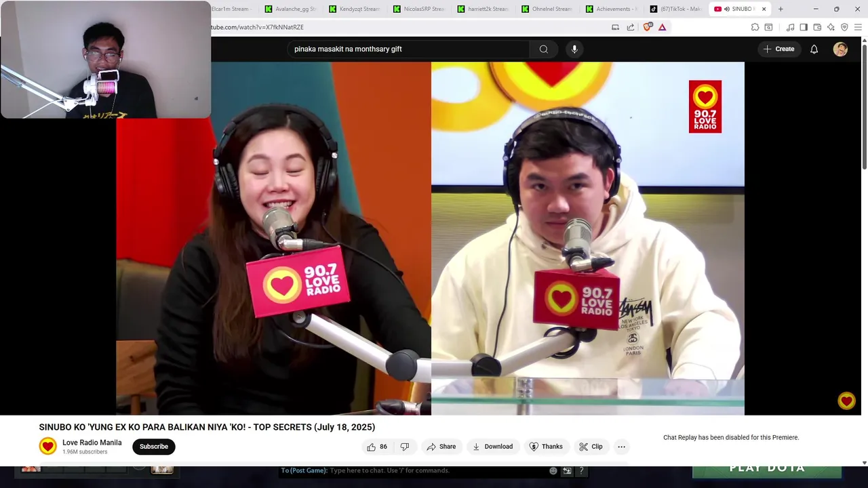Switch to the (67)TikTok tab

tap(676, 9)
